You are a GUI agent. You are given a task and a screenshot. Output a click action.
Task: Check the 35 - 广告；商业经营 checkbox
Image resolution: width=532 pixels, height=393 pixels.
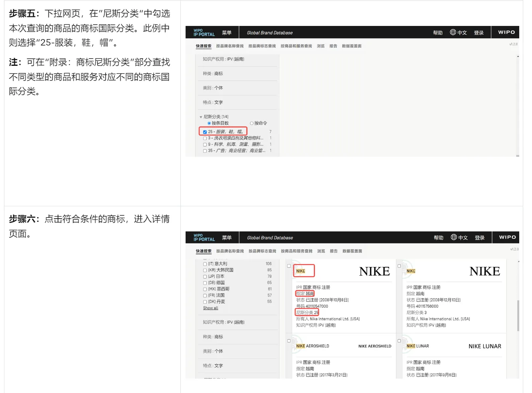[x=205, y=151]
